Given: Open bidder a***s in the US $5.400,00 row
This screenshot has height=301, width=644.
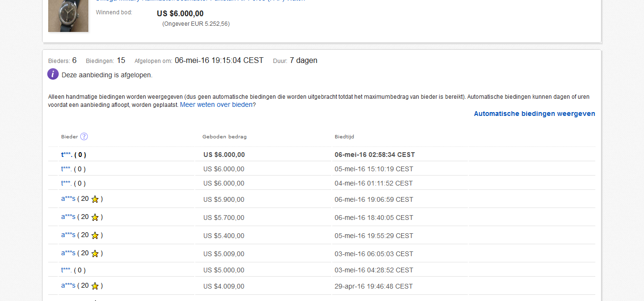Looking at the screenshot, I should click(x=68, y=235).
